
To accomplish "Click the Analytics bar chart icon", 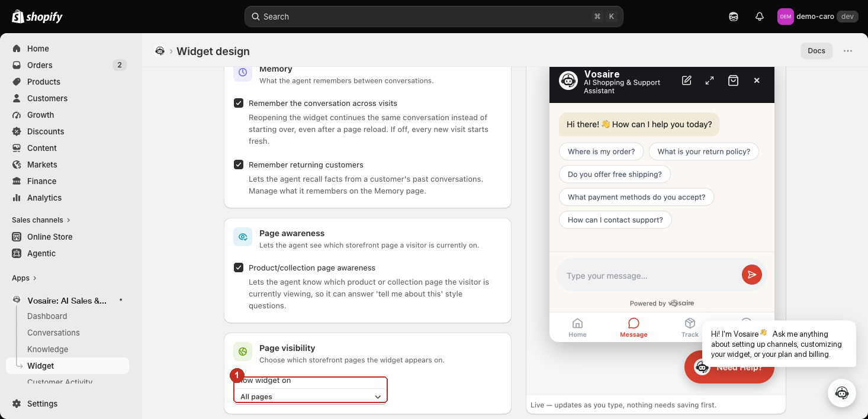I will click(17, 198).
